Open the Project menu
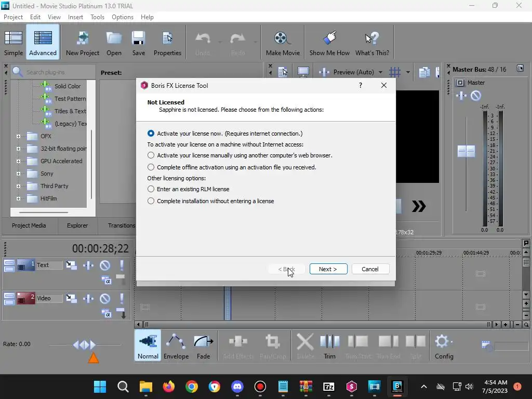This screenshot has height=399, width=532. [13, 17]
